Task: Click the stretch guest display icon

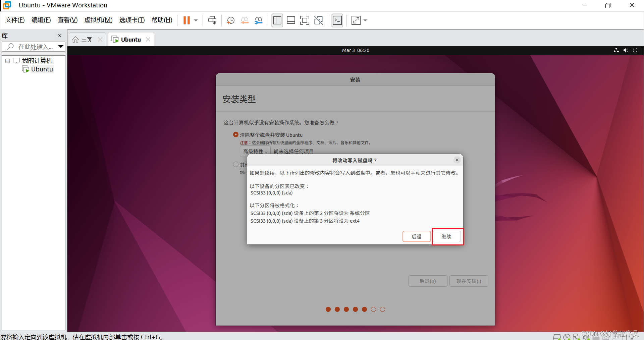Action: [x=356, y=20]
